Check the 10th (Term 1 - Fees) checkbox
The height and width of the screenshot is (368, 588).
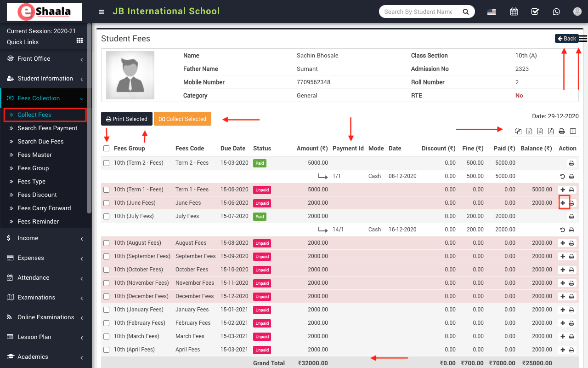107,190
